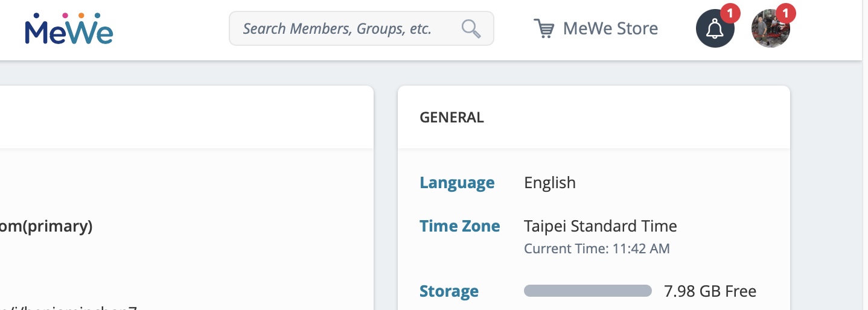Click the gray storage usage bar
The height and width of the screenshot is (310, 868).
click(x=588, y=291)
